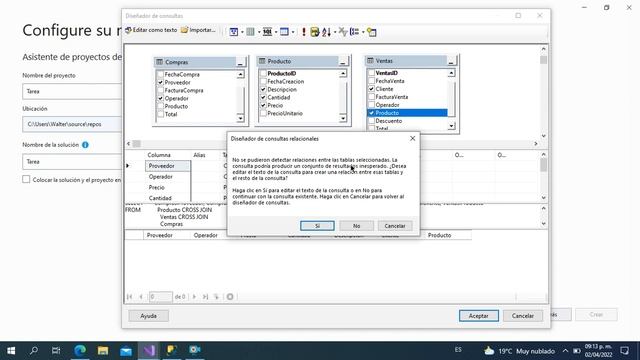Toggle 'Colocar la solución y el proyecto' checkbox

(26, 180)
